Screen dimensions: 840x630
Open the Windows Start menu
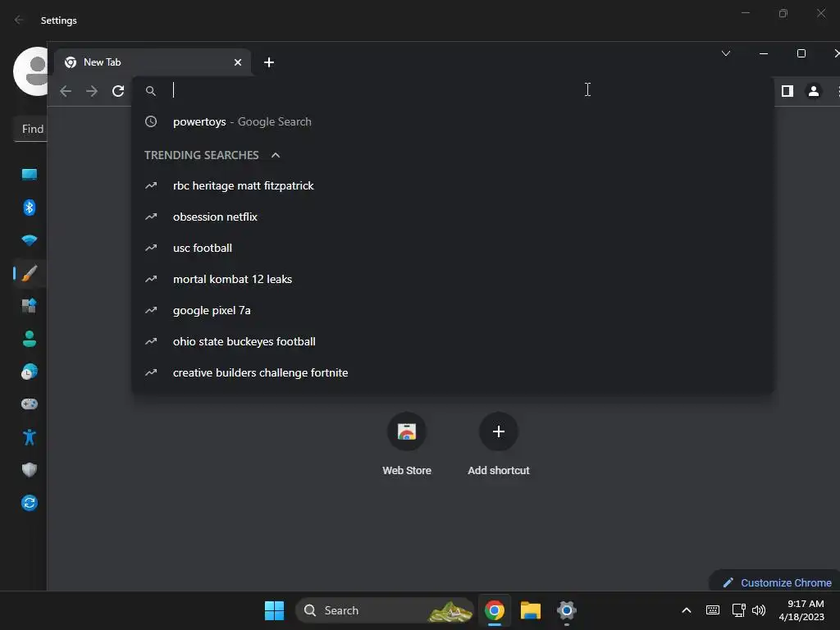pos(274,610)
